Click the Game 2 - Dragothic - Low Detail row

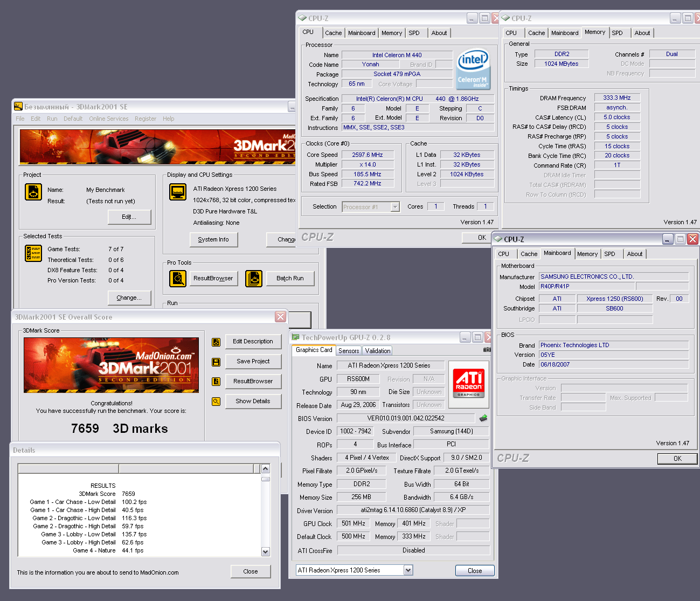[140, 518]
